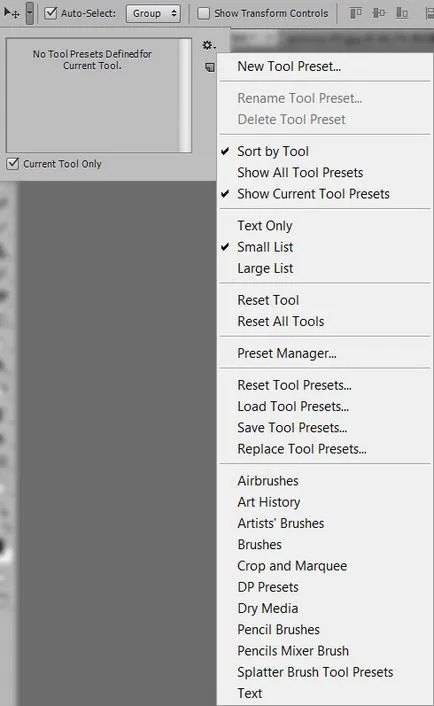The height and width of the screenshot is (706, 434).
Task: Open the Group auto-select dropdown
Action: pos(153,14)
